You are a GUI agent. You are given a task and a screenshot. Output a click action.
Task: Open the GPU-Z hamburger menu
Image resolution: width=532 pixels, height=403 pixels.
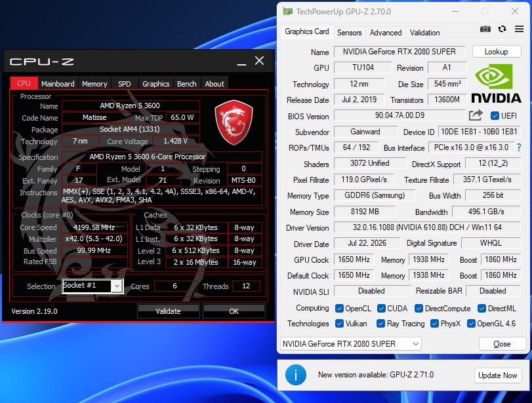(x=519, y=29)
